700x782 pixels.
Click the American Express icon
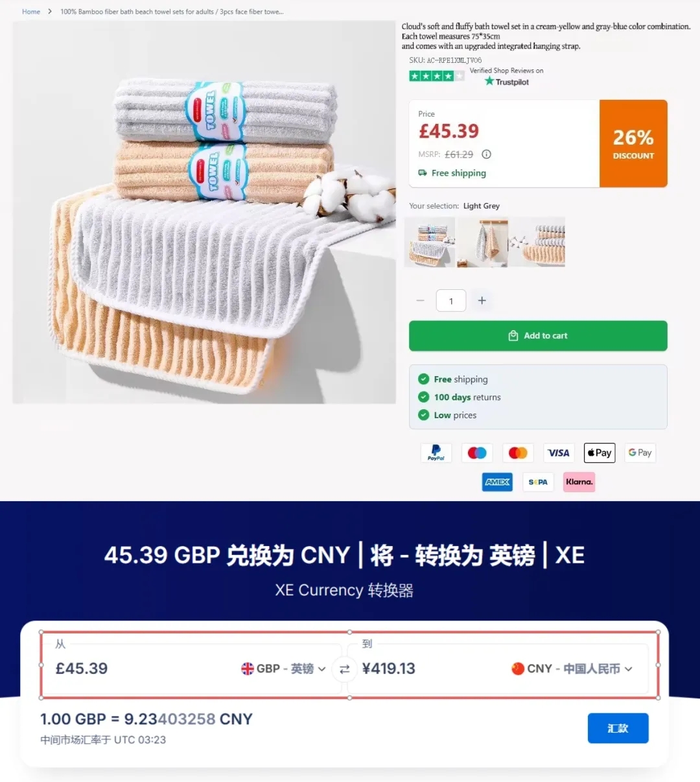[x=497, y=482]
